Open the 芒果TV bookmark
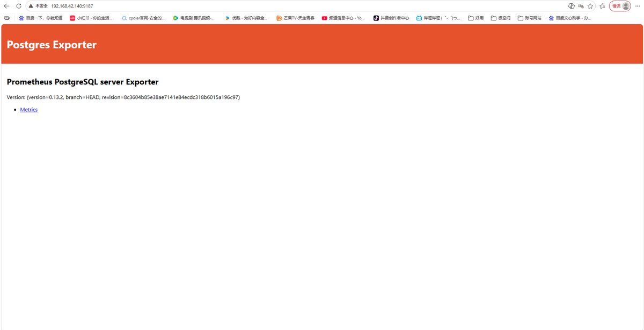 296,18
